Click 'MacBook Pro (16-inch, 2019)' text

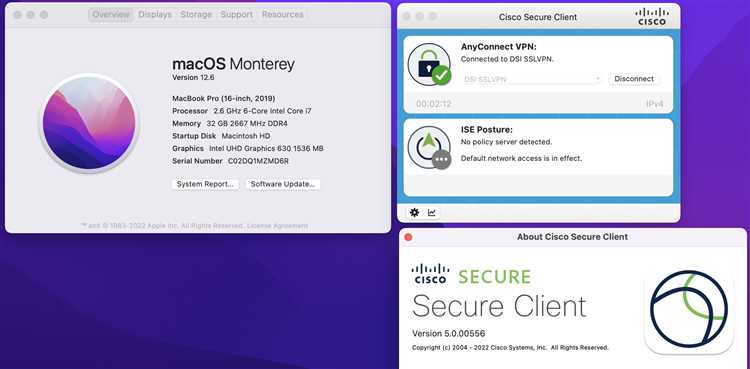[223, 98]
